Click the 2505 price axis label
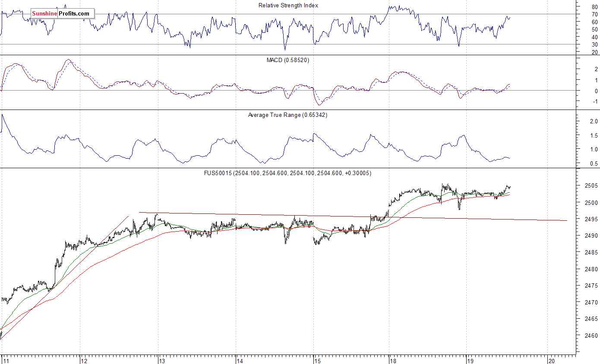Screen dimensions: 600x364 [592, 186]
